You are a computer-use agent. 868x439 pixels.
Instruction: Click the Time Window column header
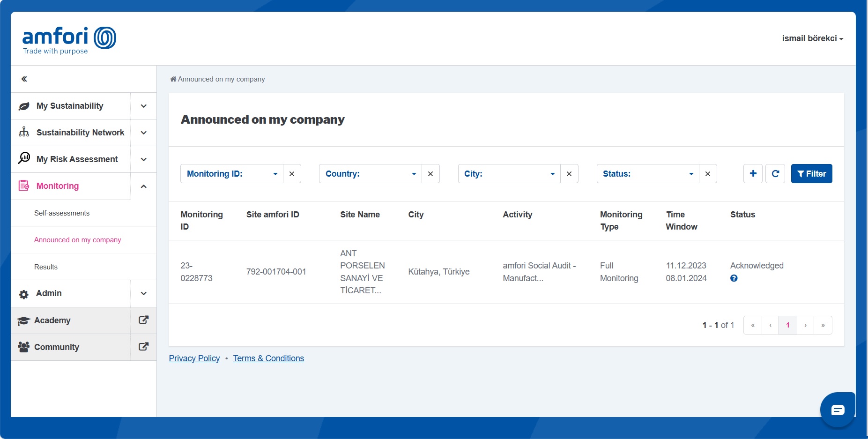pos(682,221)
